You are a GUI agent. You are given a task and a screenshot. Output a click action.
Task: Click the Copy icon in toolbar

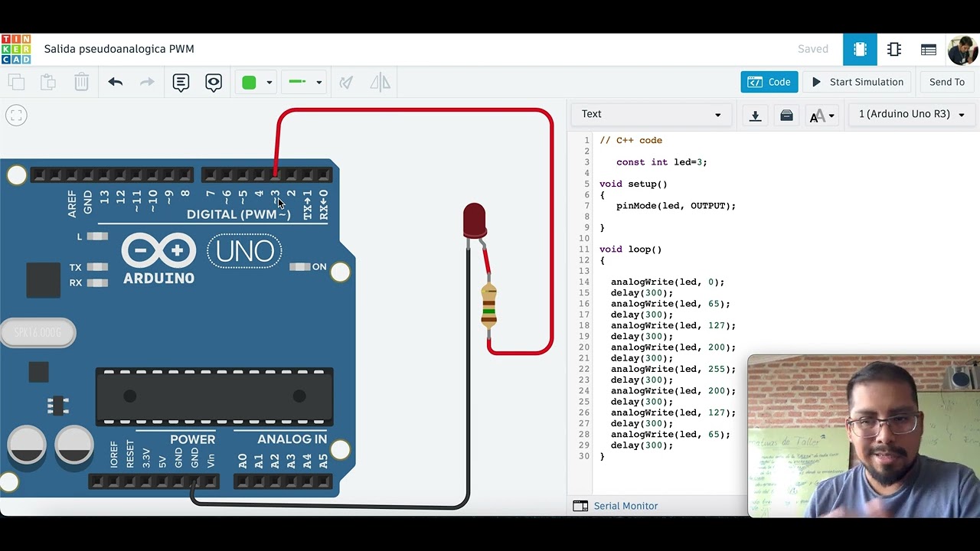(16, 82)
